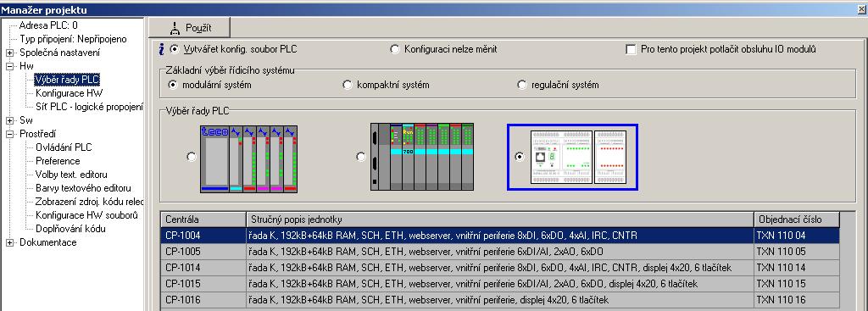Choose kompaktní systém radio button
The image size is (868, 311).
coord(347,85)
